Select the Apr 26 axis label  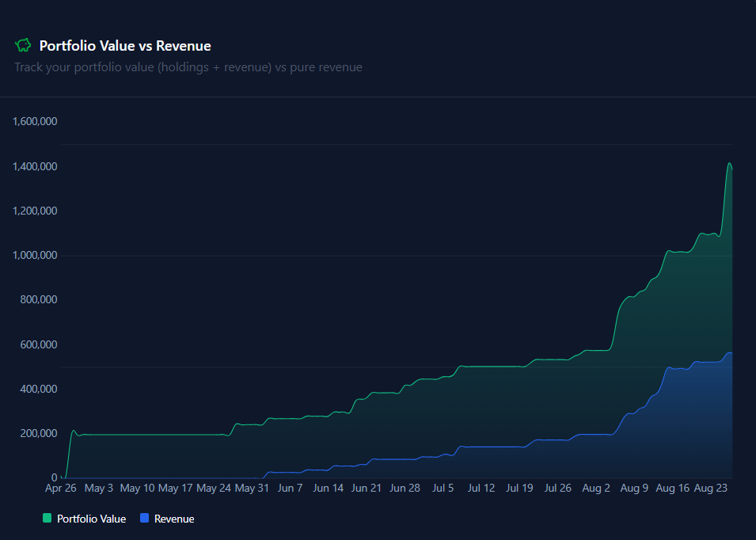coord(61,488)
